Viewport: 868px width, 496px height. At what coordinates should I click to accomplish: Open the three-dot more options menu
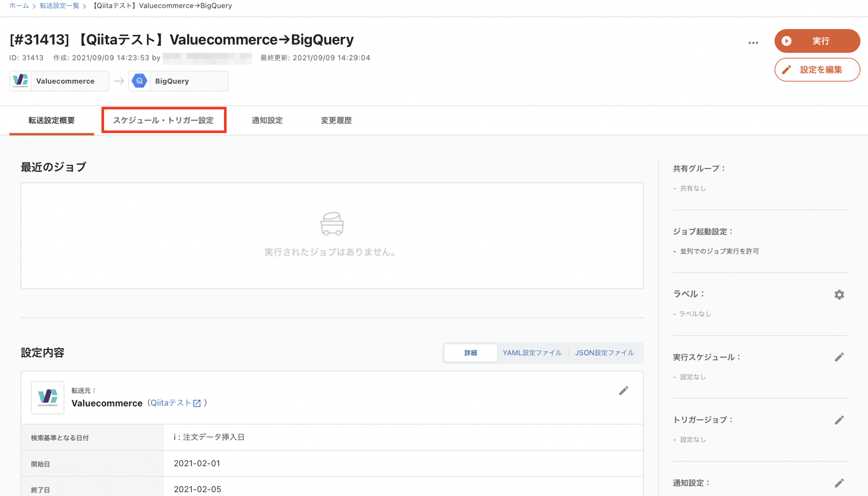pos(753,43)
